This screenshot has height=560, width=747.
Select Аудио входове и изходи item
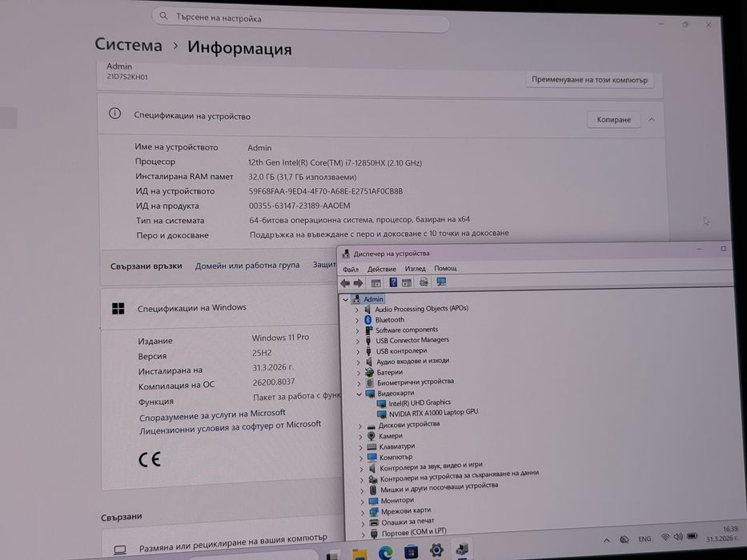(x=413, y=361)
